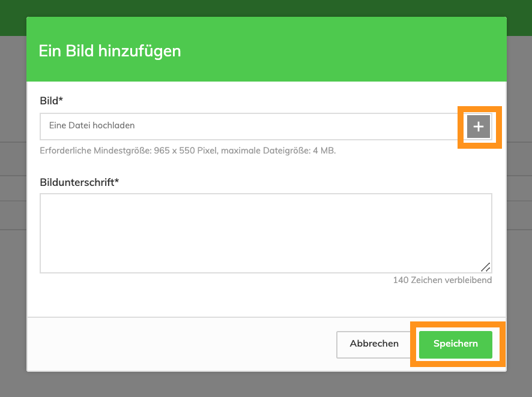Click the '140 Zeichen verbleibend' counter
The width and height of the screenshot is (532, 397).
(442, 280)
